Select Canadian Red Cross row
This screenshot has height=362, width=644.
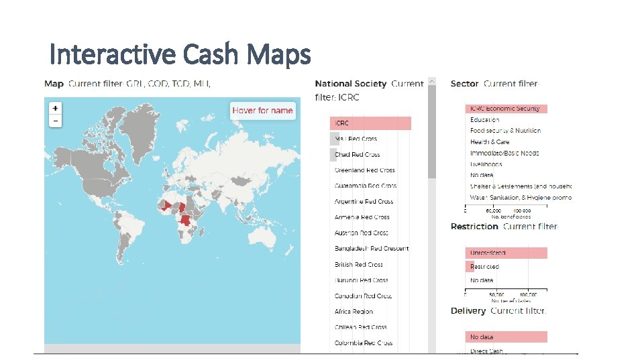(x=363, y=296)
